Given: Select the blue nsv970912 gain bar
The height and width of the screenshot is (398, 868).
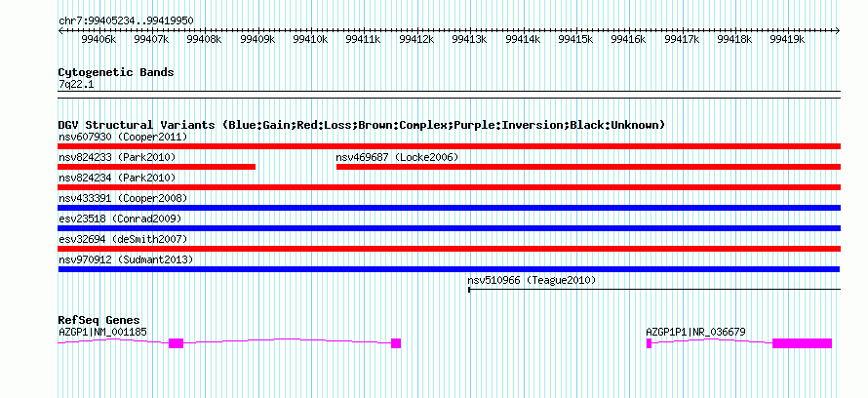Looking at the screenshot, I should pos(449,269).
